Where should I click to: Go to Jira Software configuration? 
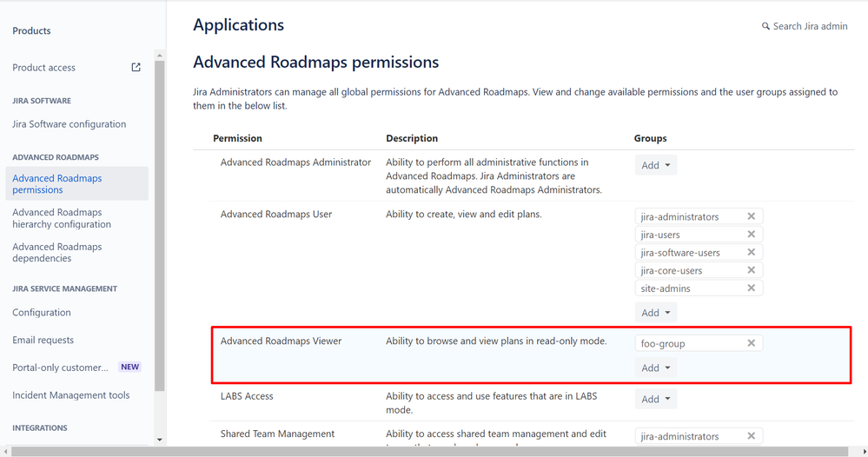point(70,124)
